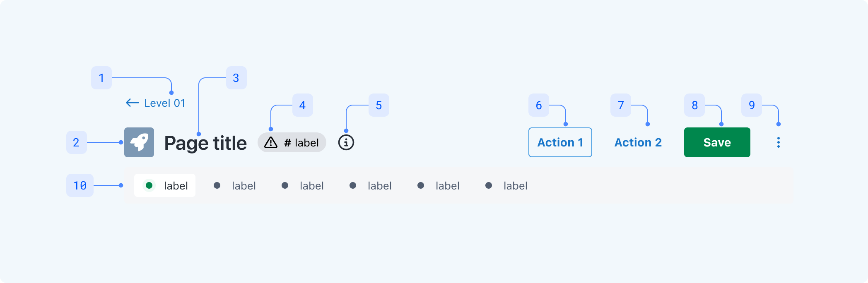Image resolution: width=868 pixels, height=283 pixels.
Task: Open the fifth label tab
Action: [439, 186]
